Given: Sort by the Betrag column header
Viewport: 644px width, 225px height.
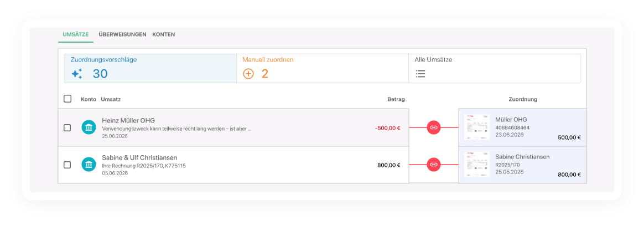Looking at the screenshot, I should (x=396, y=100).
